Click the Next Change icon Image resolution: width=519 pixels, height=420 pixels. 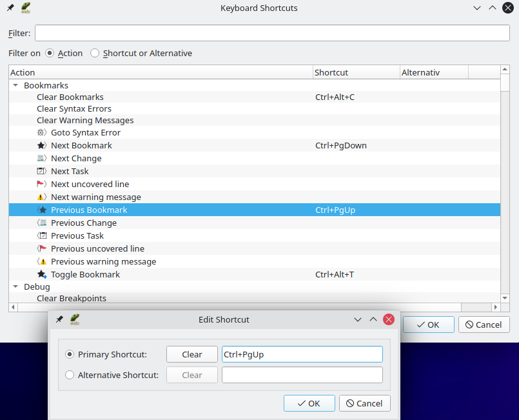(41, 158)
